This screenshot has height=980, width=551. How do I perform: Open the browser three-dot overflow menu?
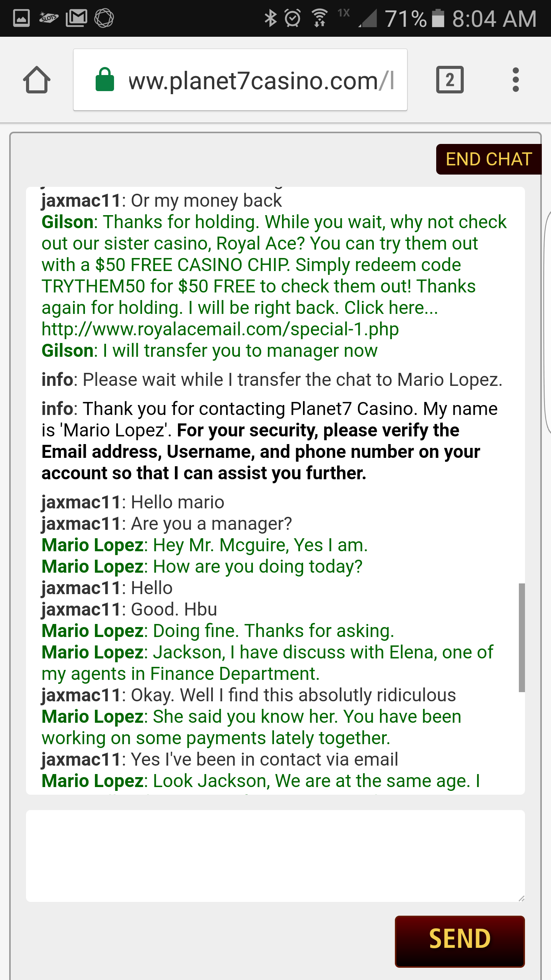(x=515, y=80)
